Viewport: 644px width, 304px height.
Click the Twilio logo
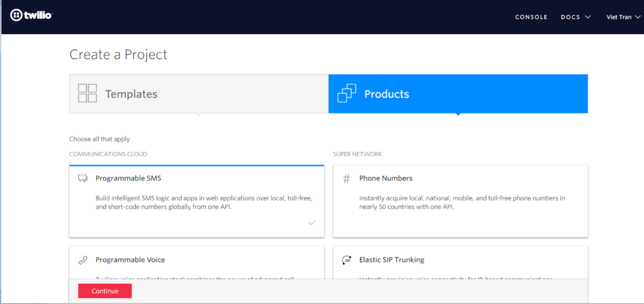[x=31, y=16]
